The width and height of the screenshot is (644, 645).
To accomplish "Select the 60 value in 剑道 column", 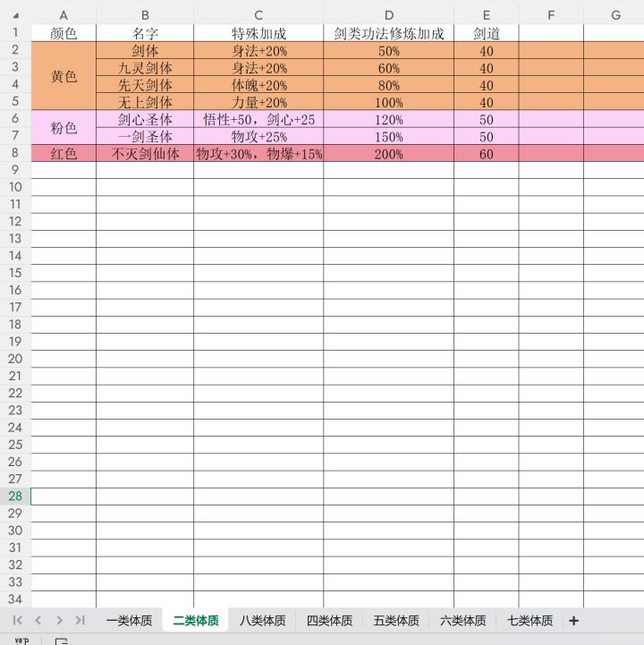I will click(486, 153).
